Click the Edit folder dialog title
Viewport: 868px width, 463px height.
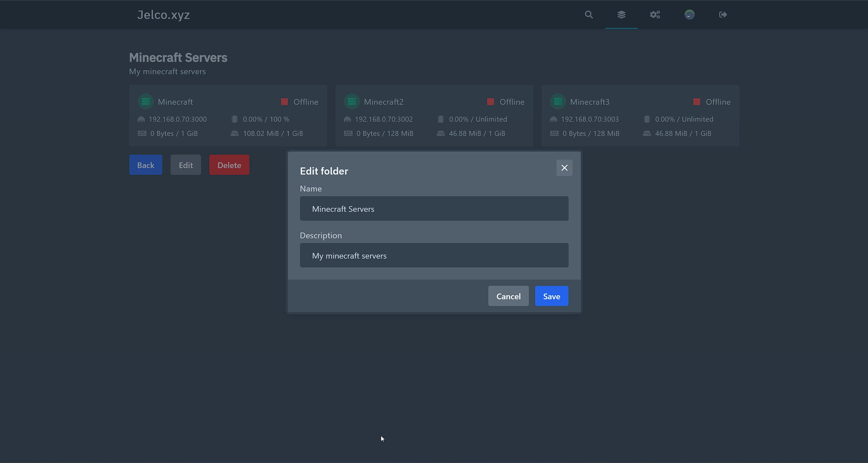(324, 171)
